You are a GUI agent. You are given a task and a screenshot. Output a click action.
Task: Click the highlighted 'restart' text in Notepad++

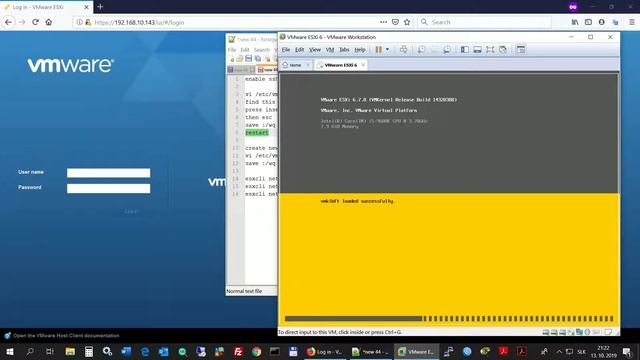click(x=257, y=133)
